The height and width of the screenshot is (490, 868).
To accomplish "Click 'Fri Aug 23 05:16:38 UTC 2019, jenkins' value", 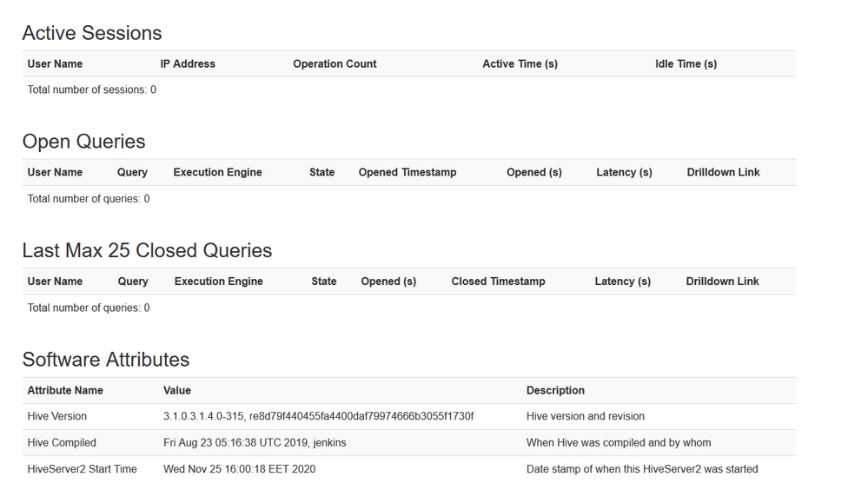I will pos(255,443).
